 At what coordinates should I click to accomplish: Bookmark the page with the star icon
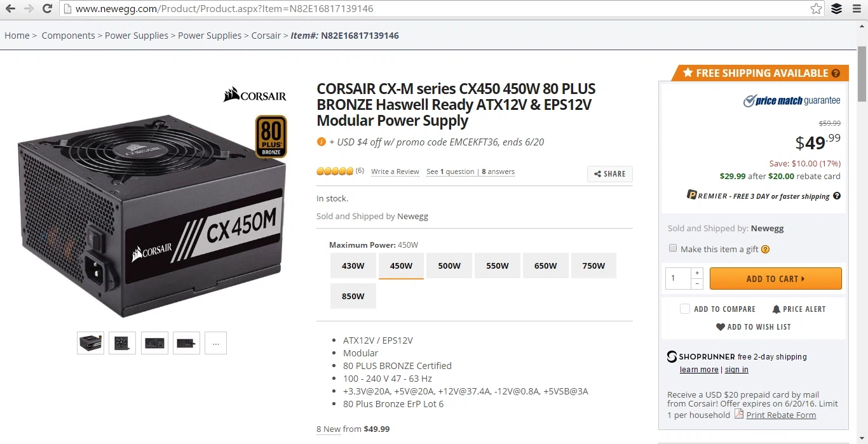pos(817,9)
